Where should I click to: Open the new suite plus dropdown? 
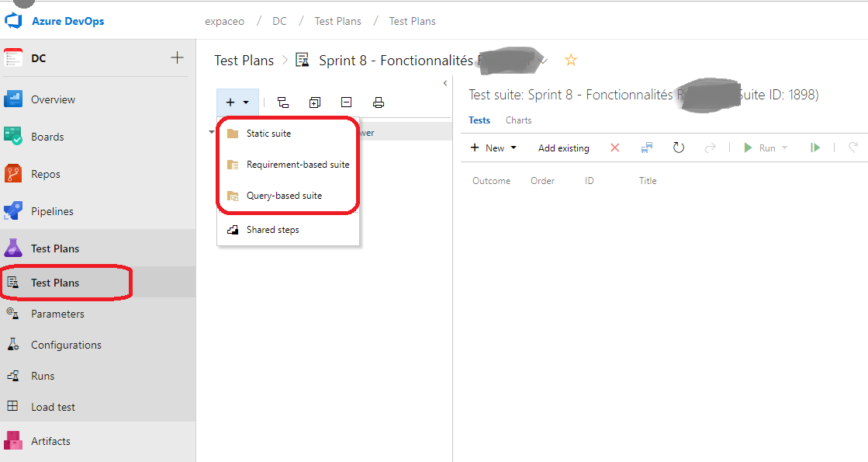237,102
